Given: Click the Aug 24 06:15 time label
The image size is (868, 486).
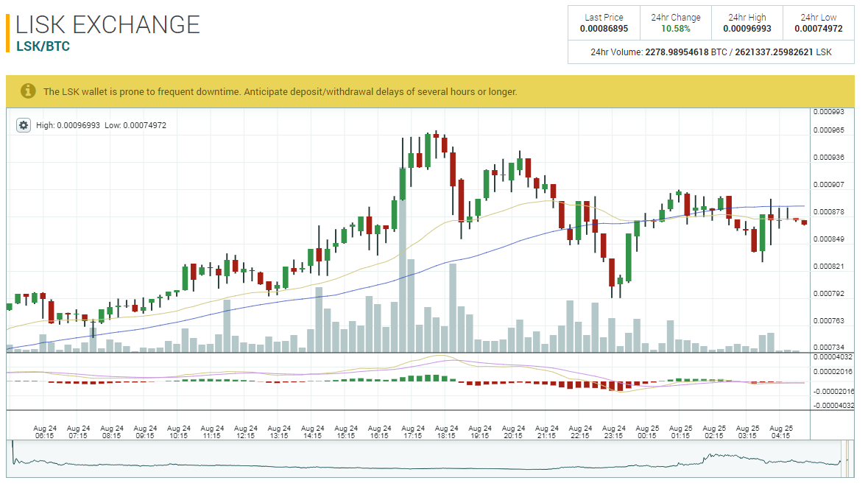Looking at the screenshot, I should point(45,432).
